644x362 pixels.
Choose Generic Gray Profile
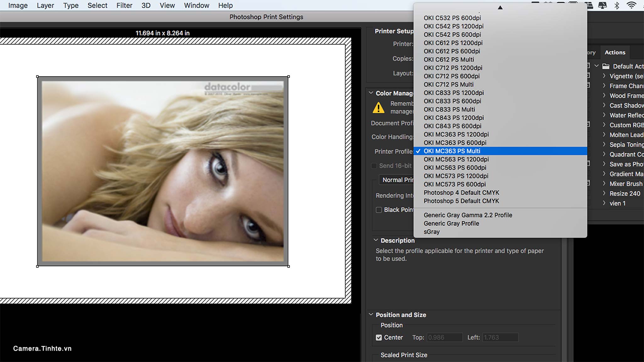500,223
